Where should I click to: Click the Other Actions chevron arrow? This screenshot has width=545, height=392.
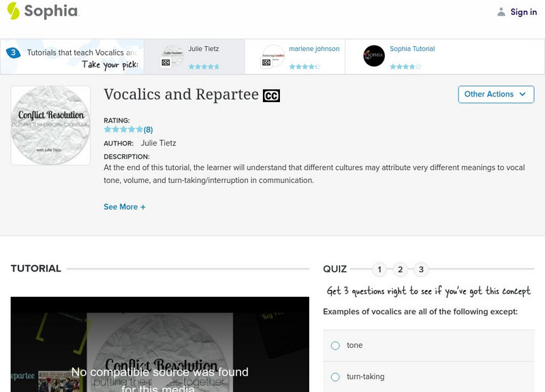point(523,95)
